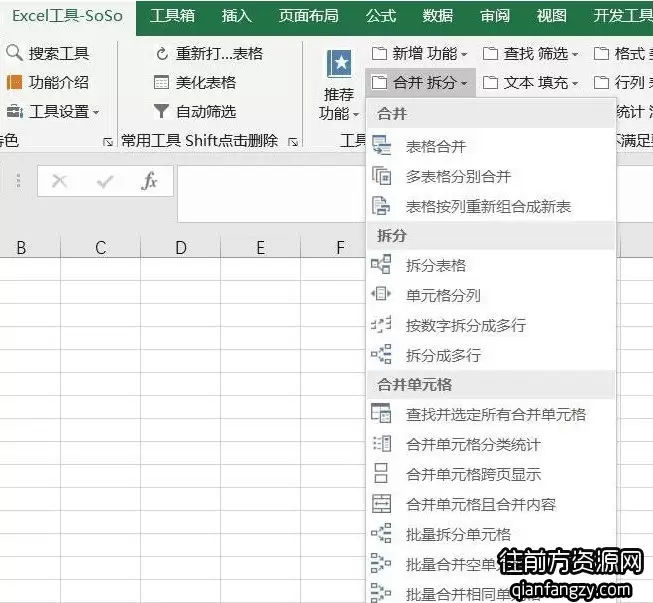Image resolution: width=653 pixels, height=603 pixels.
Task: Switch to the 工具箱 tab
Action: [x=172, y=16]
